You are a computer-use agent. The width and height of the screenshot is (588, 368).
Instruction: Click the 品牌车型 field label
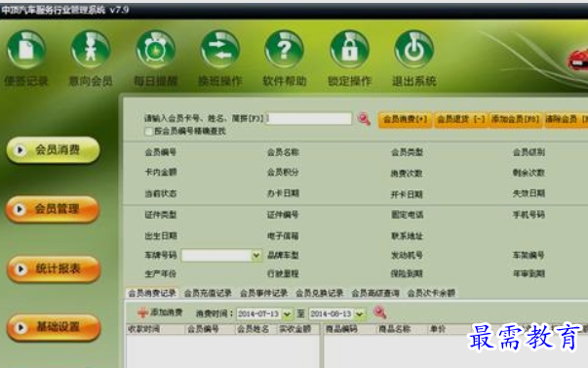(x=283, y=256)
